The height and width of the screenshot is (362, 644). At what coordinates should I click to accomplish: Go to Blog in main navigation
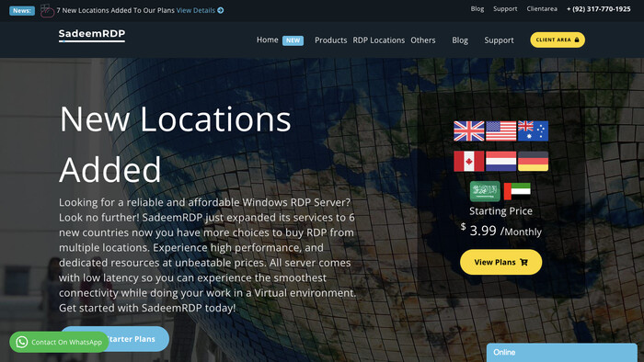[460, 40]
